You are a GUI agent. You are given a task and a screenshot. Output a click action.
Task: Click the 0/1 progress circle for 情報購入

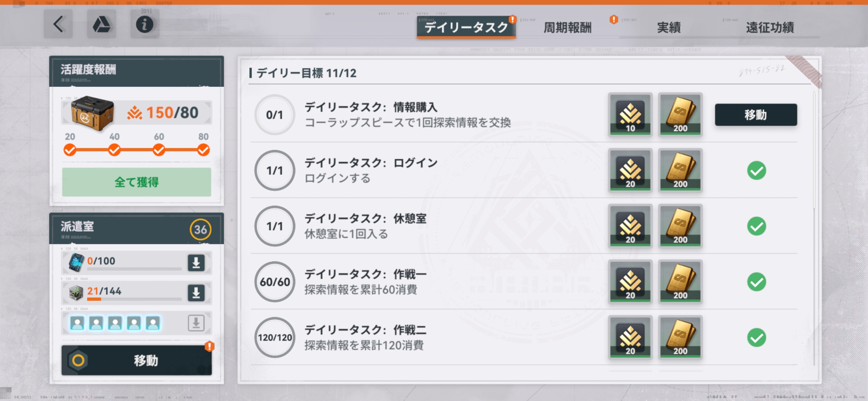274,115
